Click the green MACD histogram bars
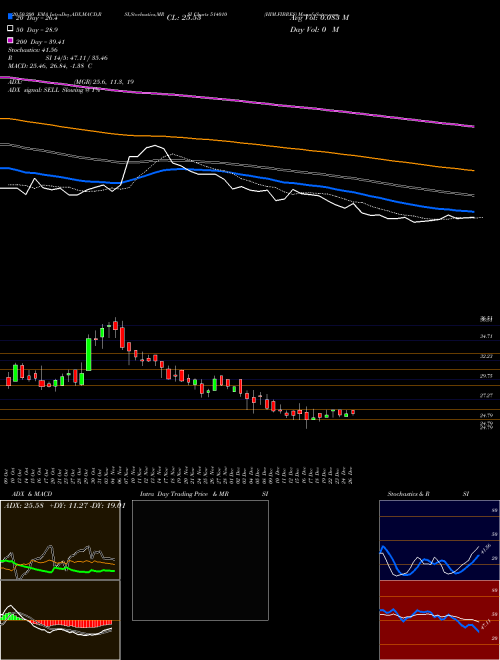Viewport: 500px width, 660px height. 12,617
